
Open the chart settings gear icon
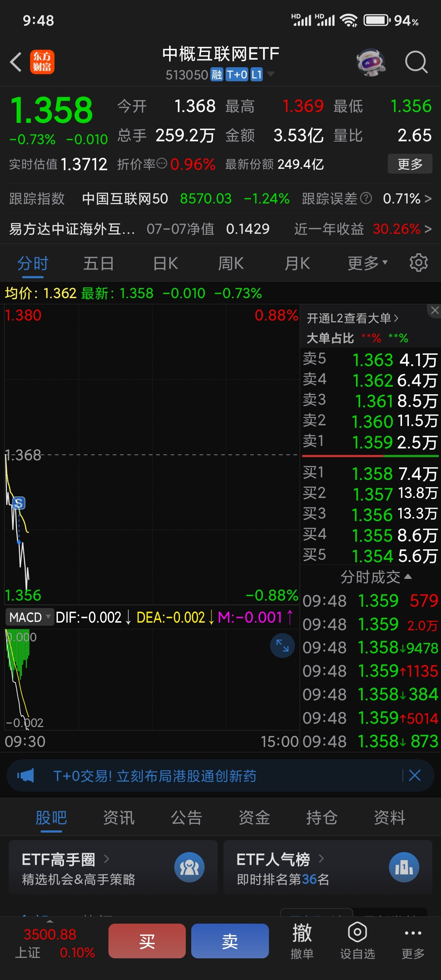pos(419,263)
